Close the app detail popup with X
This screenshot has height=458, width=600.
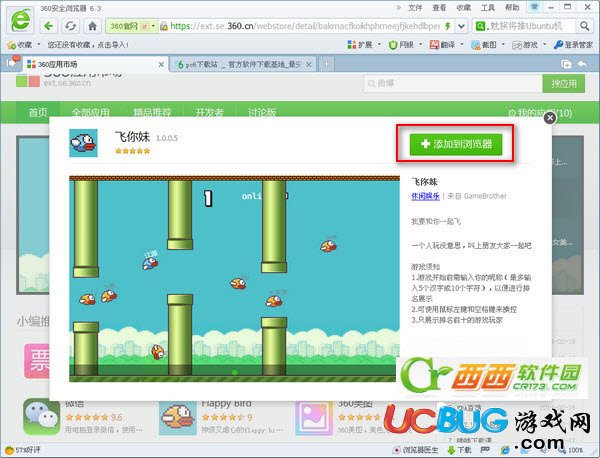[x=550, y=118]
